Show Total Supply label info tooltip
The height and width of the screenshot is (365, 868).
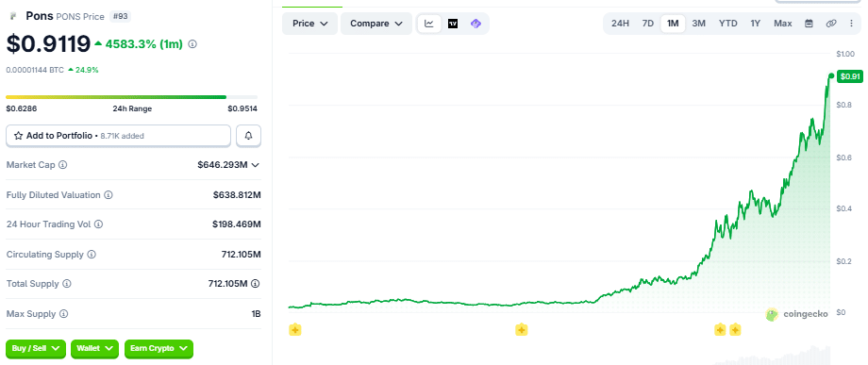click(x=67, y=284)
